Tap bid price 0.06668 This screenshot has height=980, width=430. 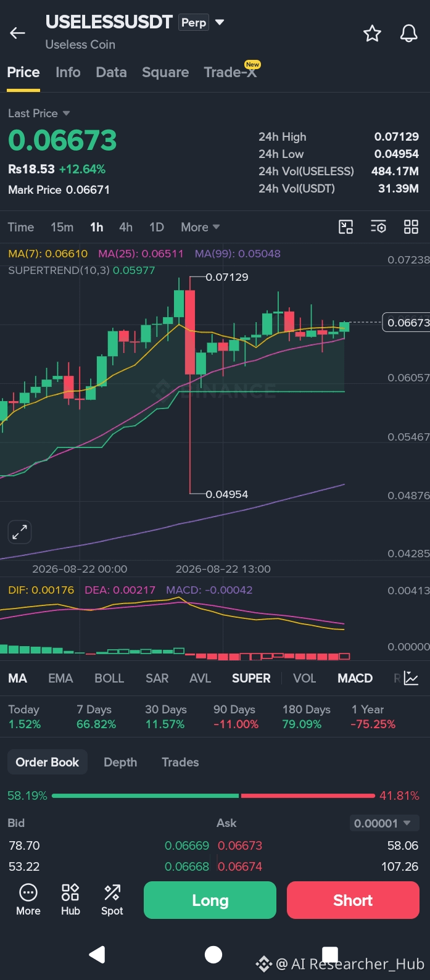tap(187, 866)
